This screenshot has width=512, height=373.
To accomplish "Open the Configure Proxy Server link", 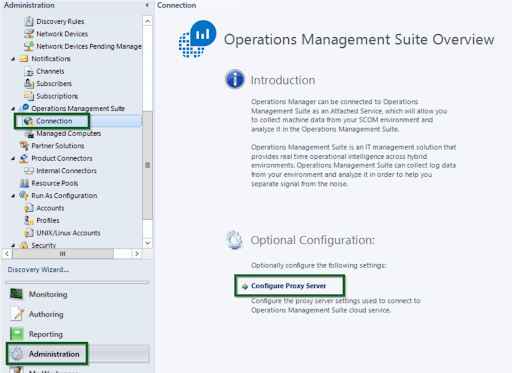I will click(x=288, y=286).
